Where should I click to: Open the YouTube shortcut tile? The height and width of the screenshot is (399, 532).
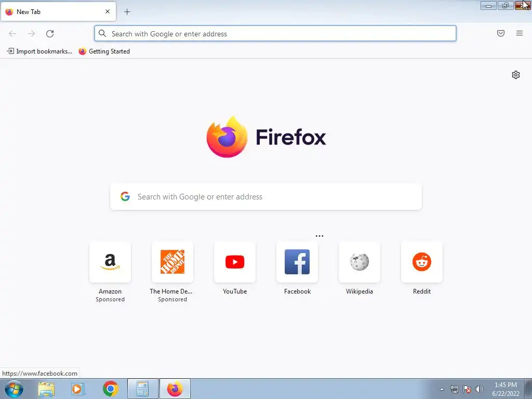[x=235, y=262]
